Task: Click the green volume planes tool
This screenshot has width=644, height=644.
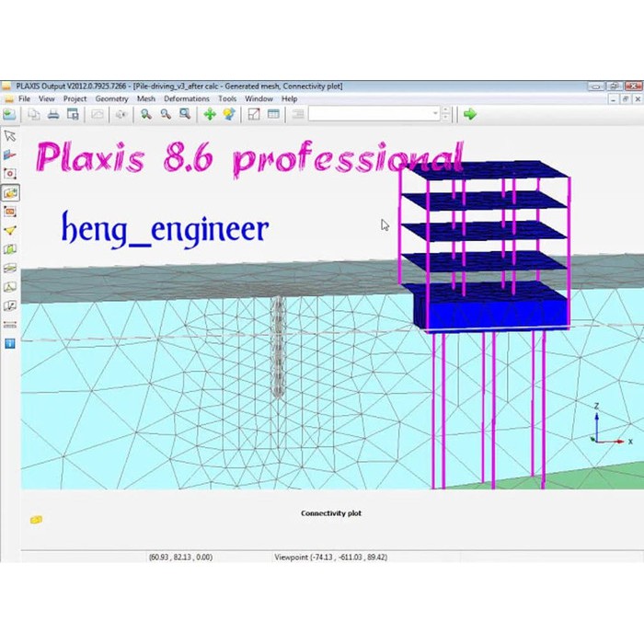Action: pyautogui.click(x=10, y=249)
